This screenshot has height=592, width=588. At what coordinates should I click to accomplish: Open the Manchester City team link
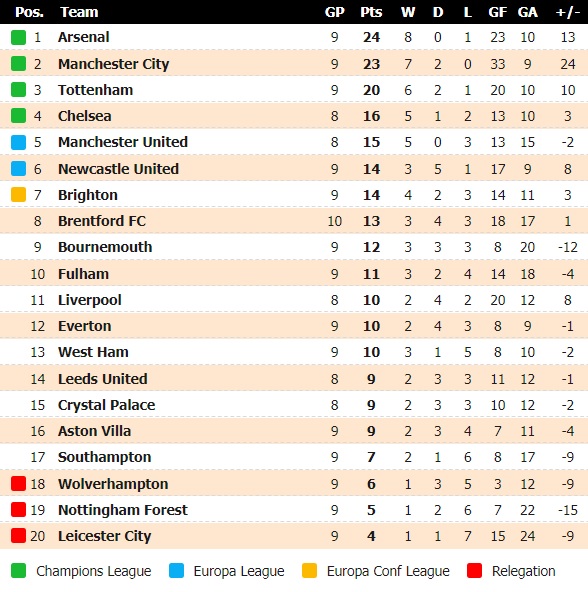[x=113, y=64]
